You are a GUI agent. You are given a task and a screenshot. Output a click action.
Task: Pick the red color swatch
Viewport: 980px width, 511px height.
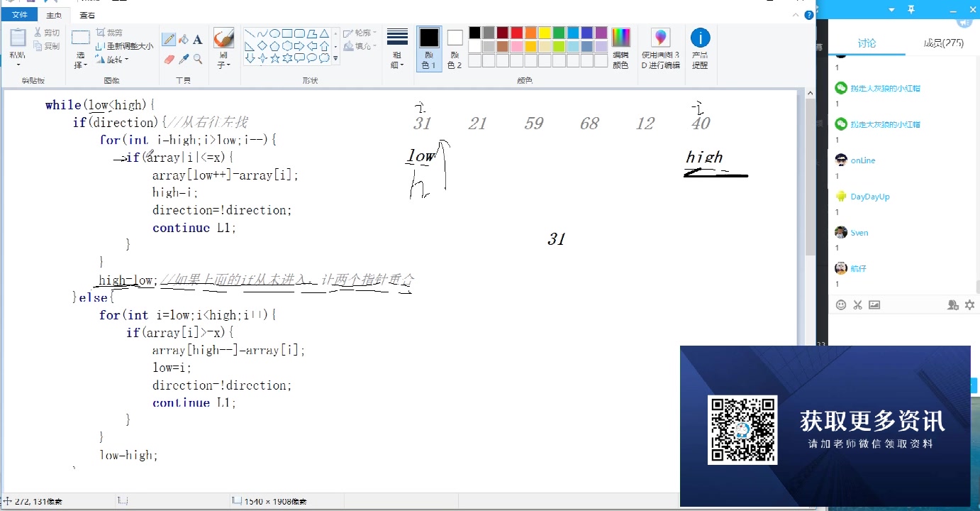tap(516, 33)
